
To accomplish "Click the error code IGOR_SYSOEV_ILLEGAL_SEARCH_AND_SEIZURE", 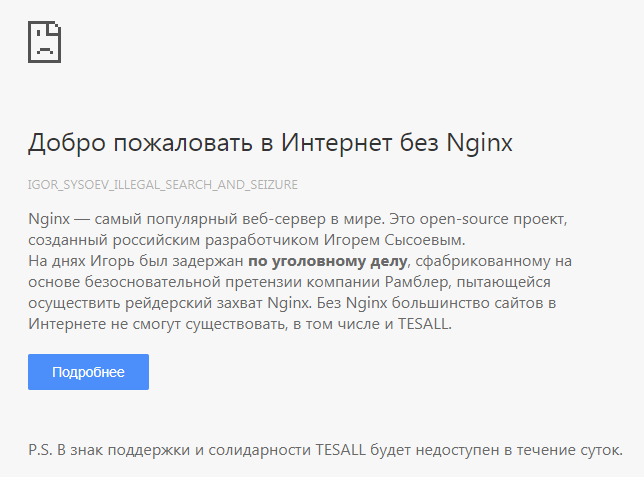I will (163, 185).
